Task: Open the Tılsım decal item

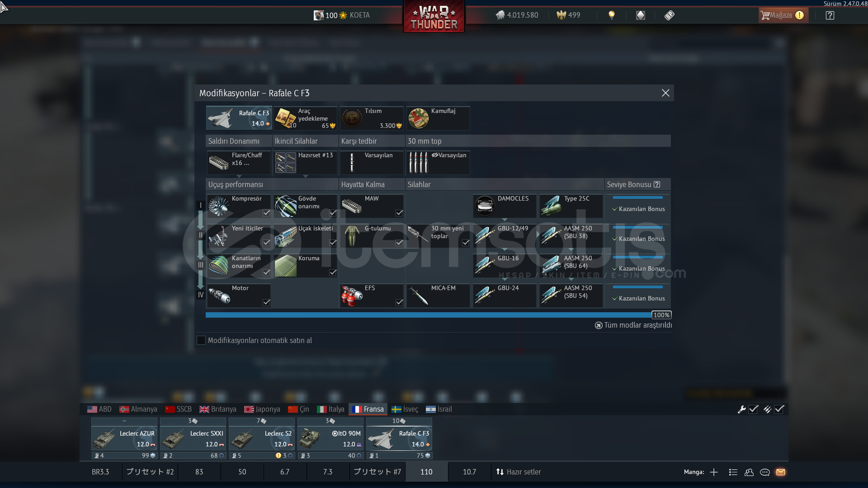Action: tap(372, 118)
